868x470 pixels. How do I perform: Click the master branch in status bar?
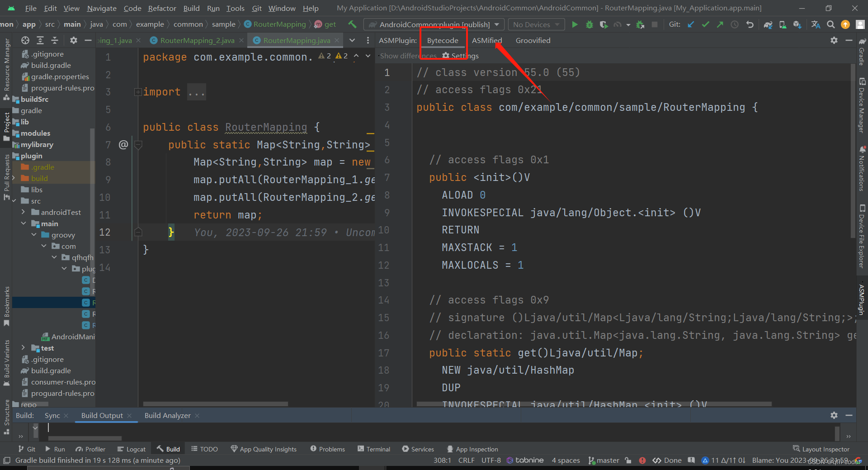tap(604, 461)
